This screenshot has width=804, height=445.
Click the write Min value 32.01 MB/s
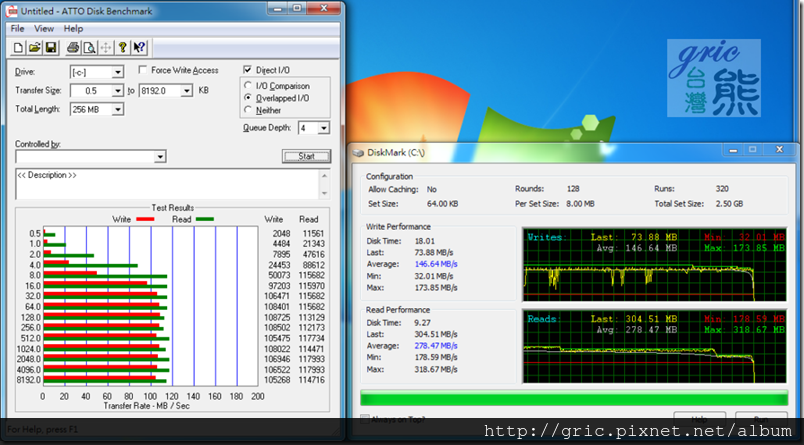coord(434,276)
